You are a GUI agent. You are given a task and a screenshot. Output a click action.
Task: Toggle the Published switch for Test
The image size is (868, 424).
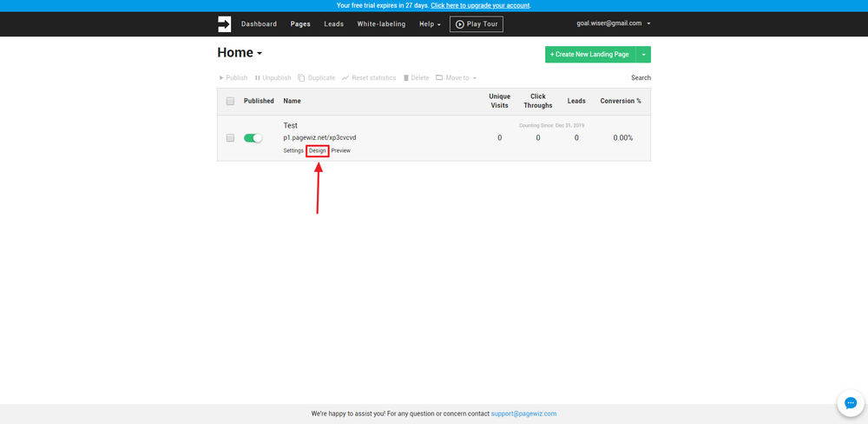click(x=253, y=138)
